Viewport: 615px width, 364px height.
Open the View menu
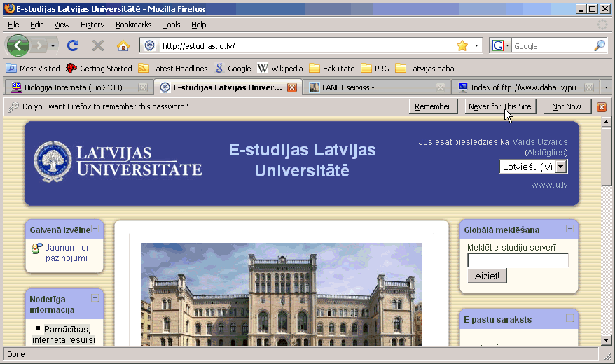coord(62,24)
